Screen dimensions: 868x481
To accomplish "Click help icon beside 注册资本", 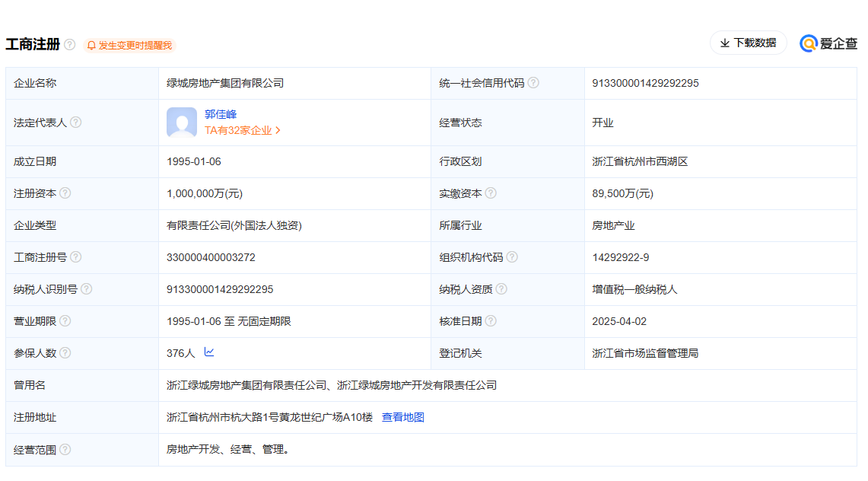I will coord(65,193).
